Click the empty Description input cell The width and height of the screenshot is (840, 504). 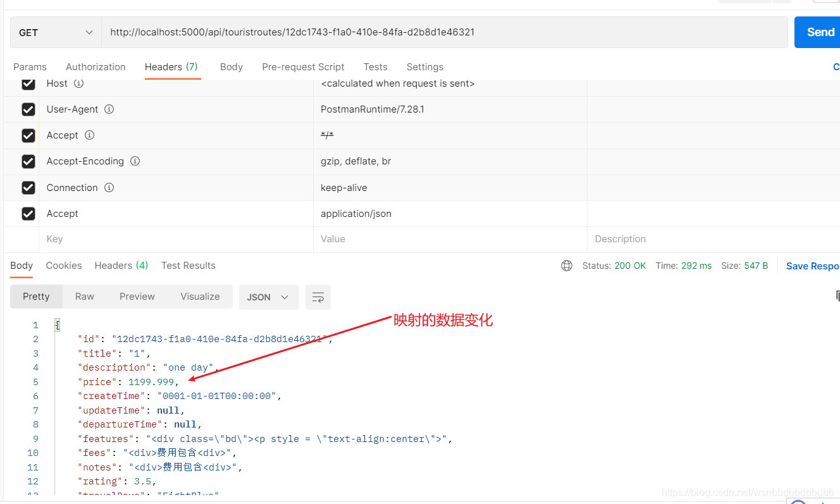point(713,239)
